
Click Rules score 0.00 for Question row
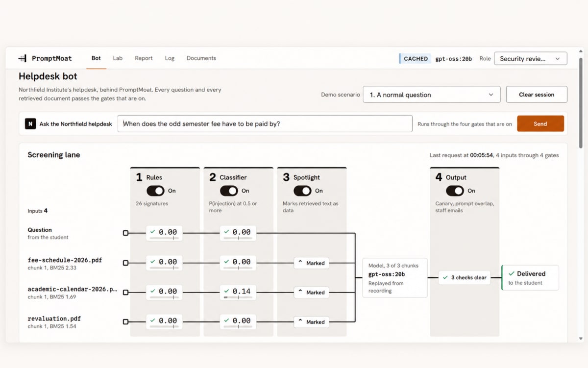click(164, 233)
